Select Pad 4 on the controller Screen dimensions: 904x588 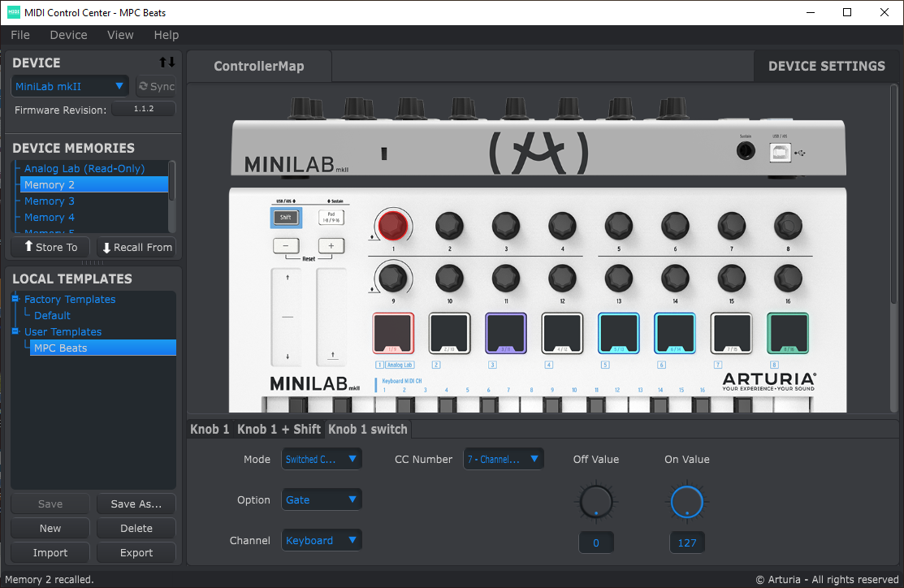[562, 333]
